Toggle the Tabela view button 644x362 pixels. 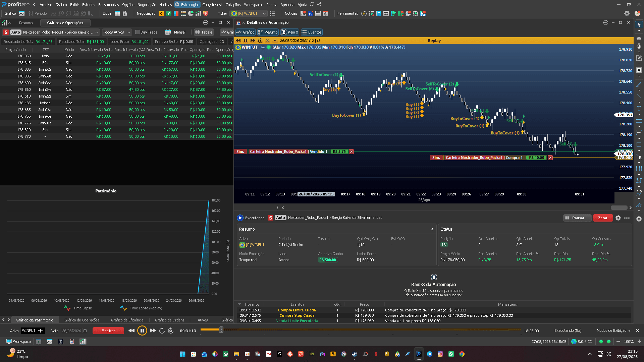click(x=204, y=32)
